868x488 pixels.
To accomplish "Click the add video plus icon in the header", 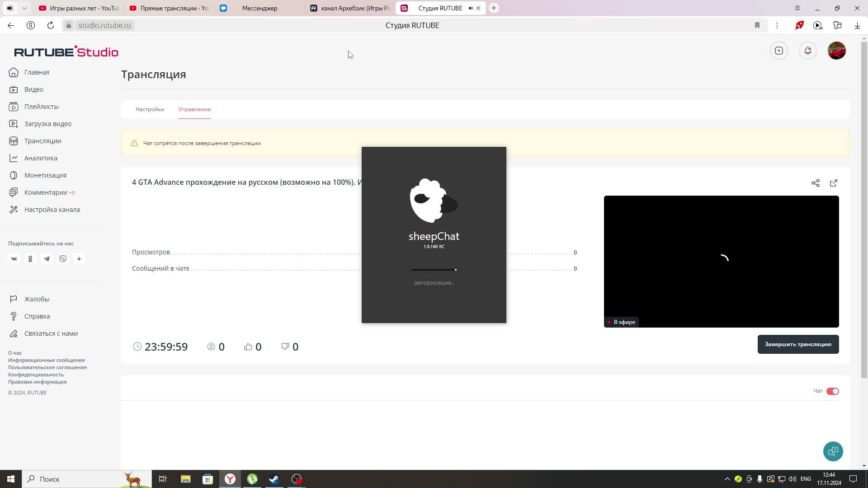I will pos(778,51).
